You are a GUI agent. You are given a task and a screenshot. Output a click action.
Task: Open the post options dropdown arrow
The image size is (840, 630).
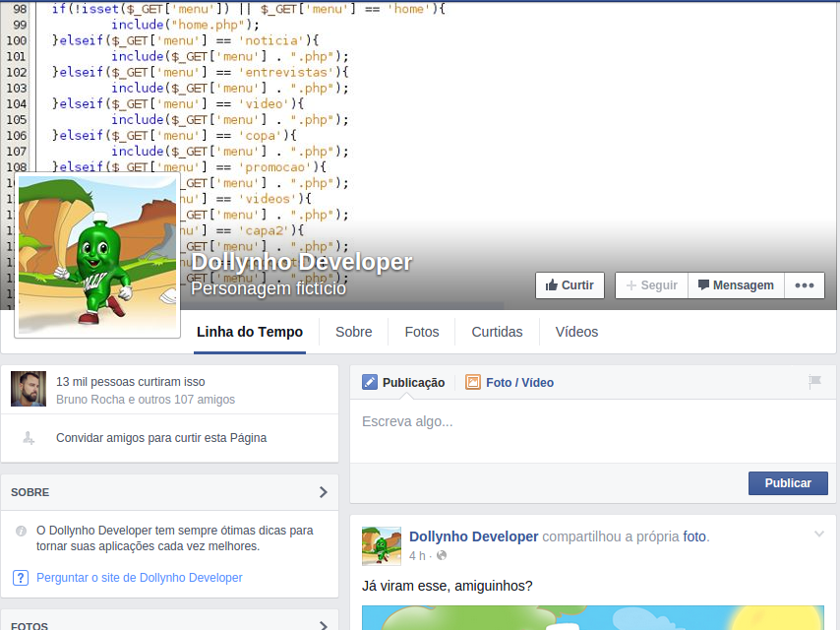click(x=819, y=535)
